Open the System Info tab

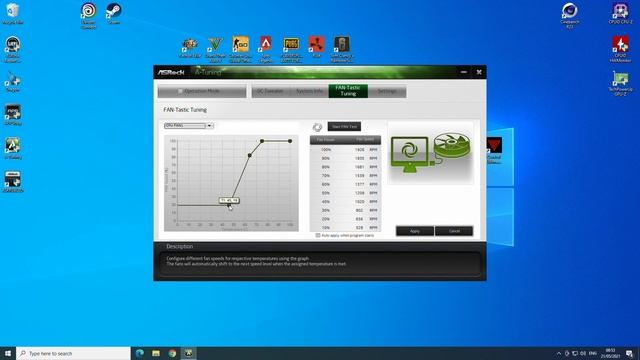click(309, 91)
